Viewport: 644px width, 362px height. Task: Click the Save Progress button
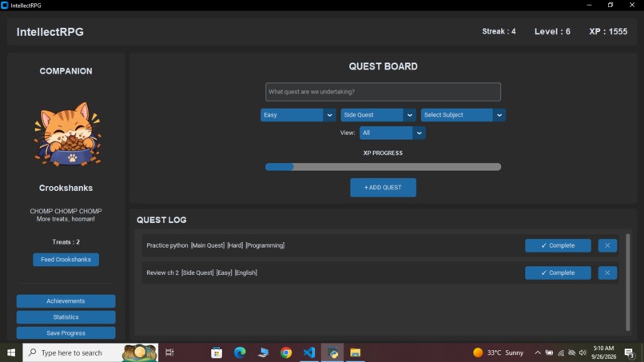point(66,333)
